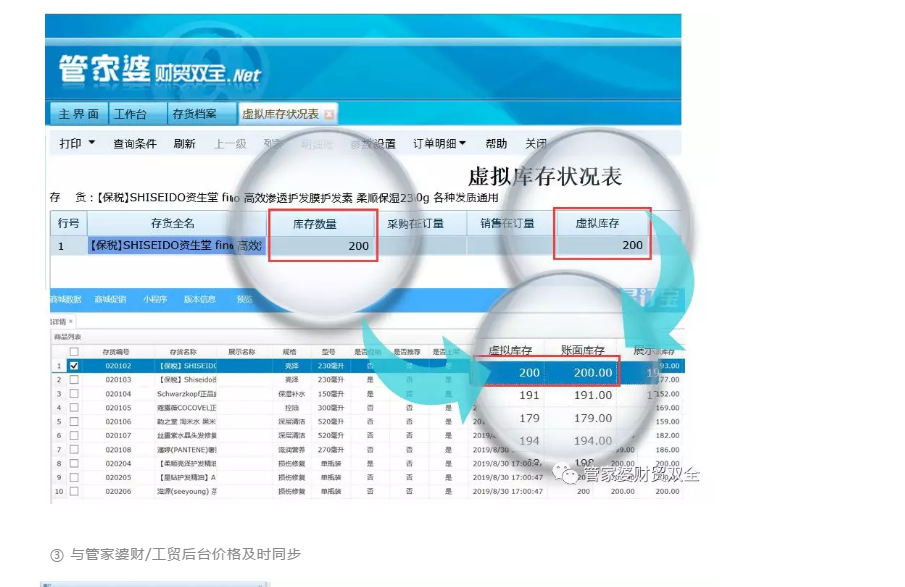Select the 保湿补水 规格 cell
Screen dimensions: 905x587
(x=291, y=394)
